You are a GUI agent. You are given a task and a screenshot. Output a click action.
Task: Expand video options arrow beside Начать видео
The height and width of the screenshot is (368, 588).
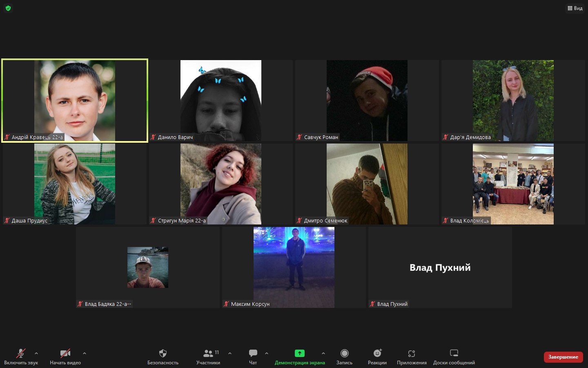point(85,353)
